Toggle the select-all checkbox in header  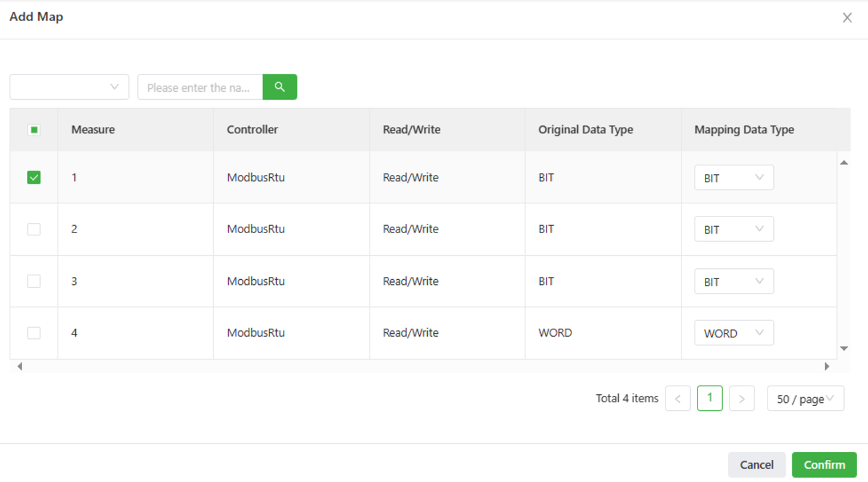[x=34, y=130]
